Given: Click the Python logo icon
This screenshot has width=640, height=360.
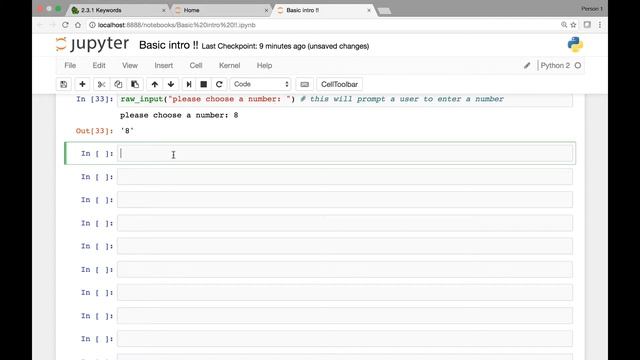Looking at the screenshot, I should pos(575,45).
